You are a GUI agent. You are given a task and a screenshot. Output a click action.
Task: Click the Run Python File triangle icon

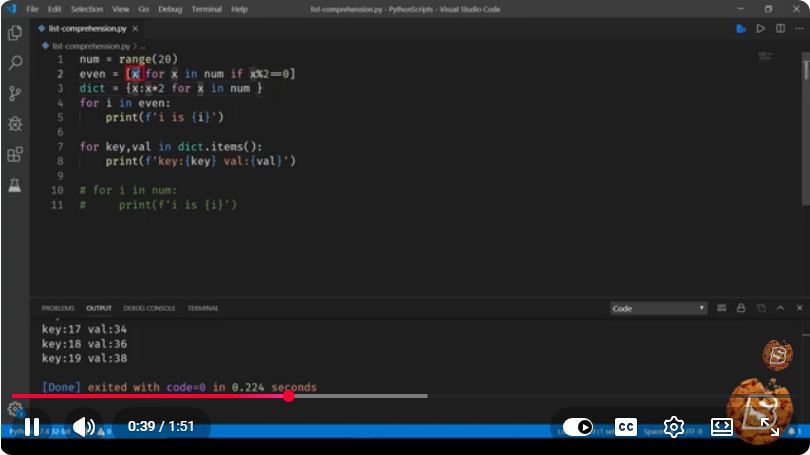[x=760, y=28]
